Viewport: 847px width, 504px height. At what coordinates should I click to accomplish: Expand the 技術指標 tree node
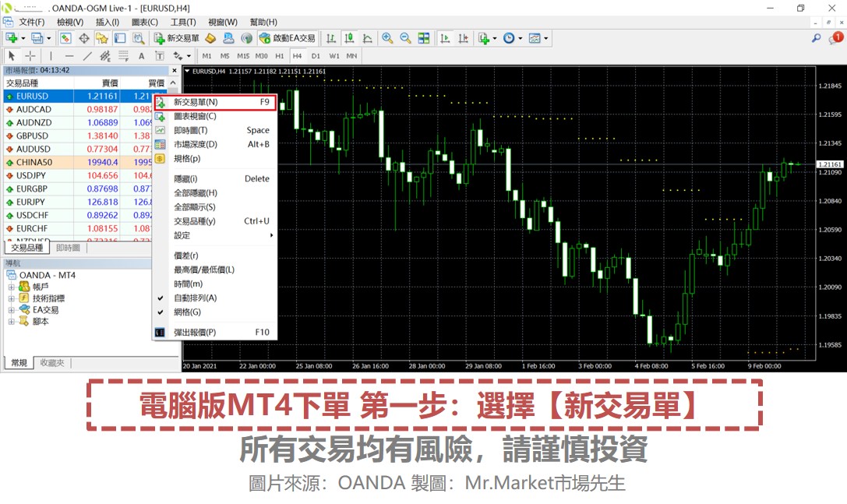(x=12, y=298)
